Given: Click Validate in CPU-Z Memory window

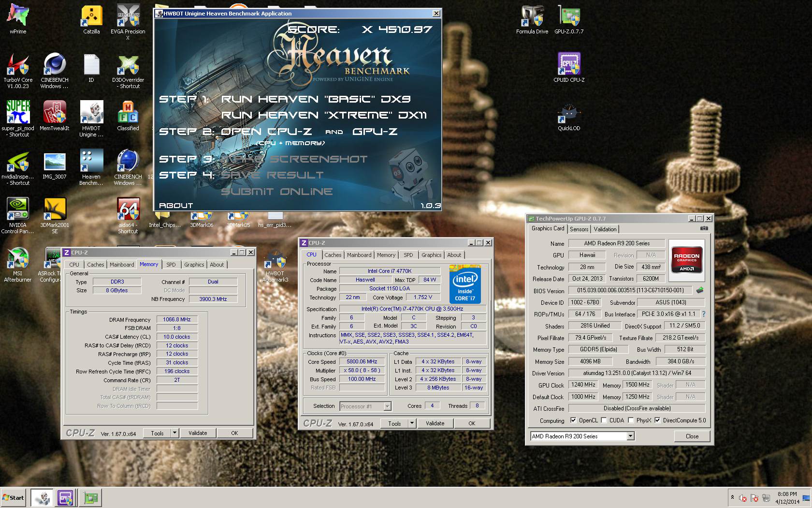Looking at the screenshot, I should (198, 433).
